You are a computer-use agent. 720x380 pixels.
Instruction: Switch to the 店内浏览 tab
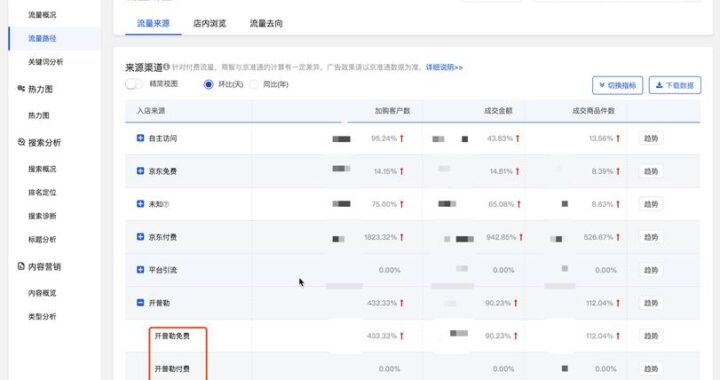(209, 23)
